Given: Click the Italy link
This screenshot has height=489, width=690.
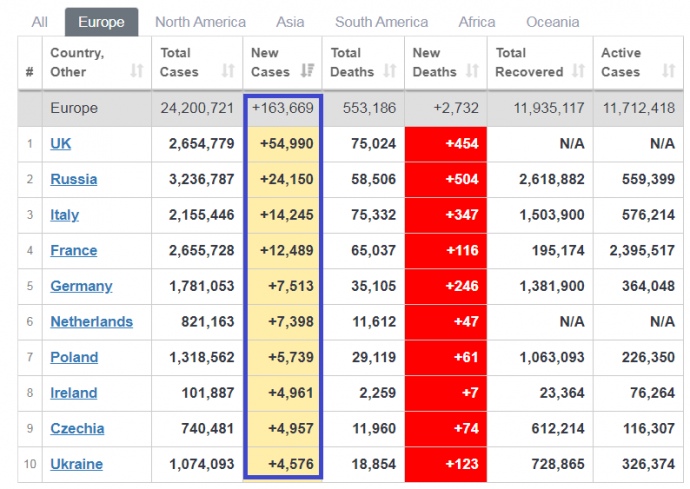Looking at the screenshot, I should pos(65,215).
